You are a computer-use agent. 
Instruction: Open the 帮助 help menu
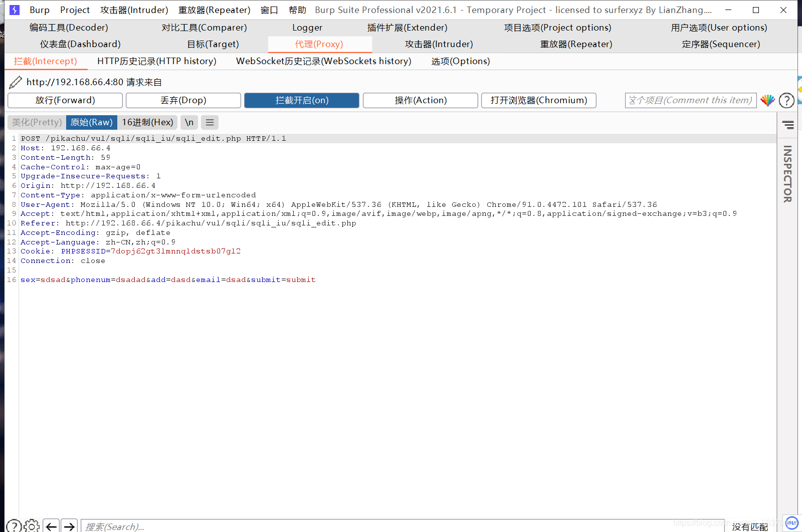coord(297,10)
